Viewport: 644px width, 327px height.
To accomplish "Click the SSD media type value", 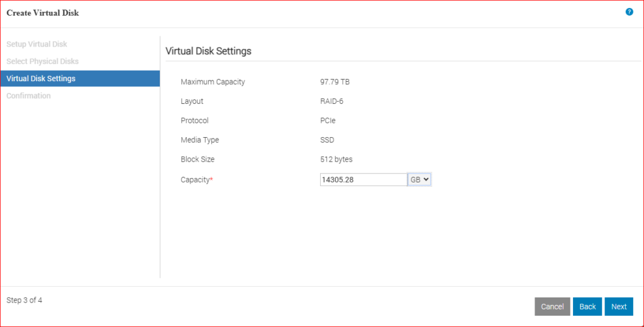I will tap(327, 140).
